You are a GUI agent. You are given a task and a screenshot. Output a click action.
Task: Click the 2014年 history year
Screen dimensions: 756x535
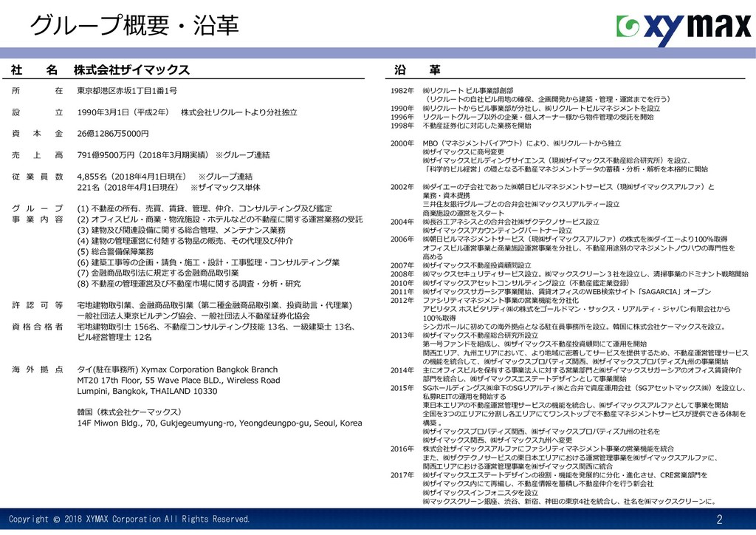[402, 370]
